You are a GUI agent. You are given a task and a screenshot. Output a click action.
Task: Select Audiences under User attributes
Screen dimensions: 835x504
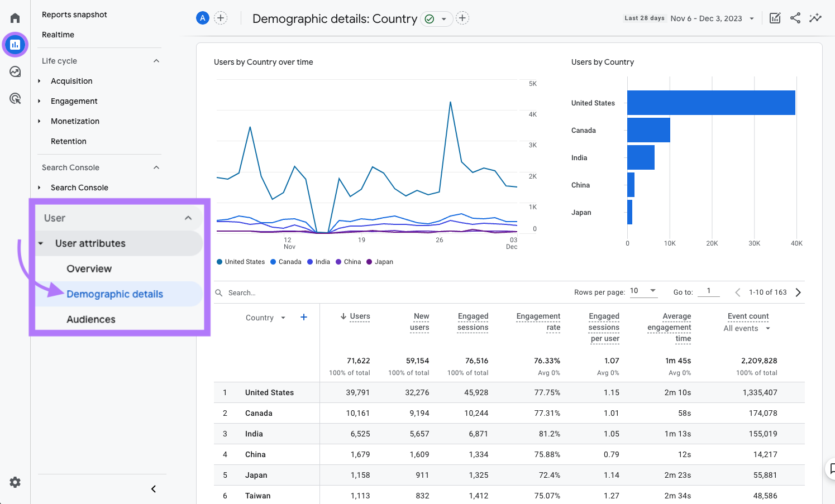coord(91,319)
